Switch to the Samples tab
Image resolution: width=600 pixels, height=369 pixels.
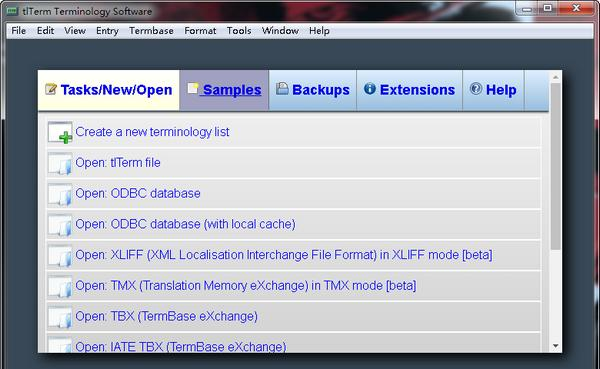pos(224,90)
